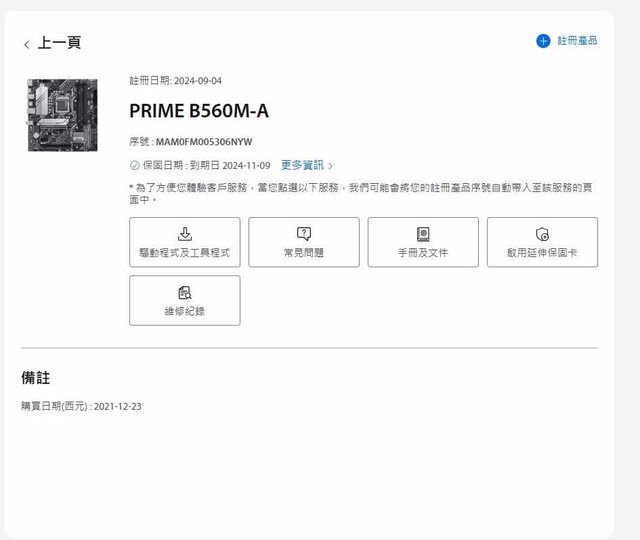Click the blue plus circle icon
This screenshot has width=640, height=540.
click(543, 41)
